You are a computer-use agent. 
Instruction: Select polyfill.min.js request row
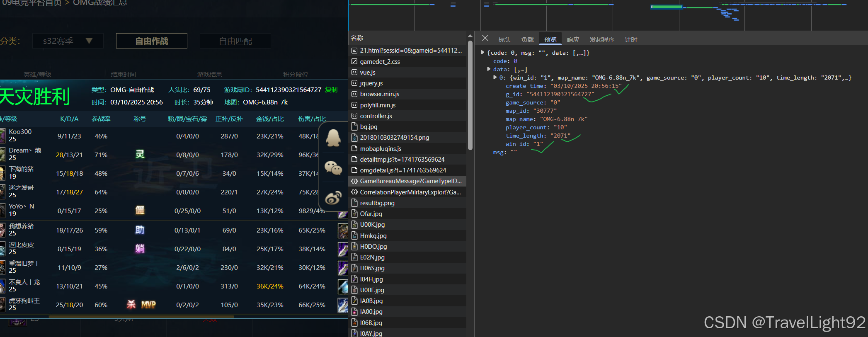[408, 105]
